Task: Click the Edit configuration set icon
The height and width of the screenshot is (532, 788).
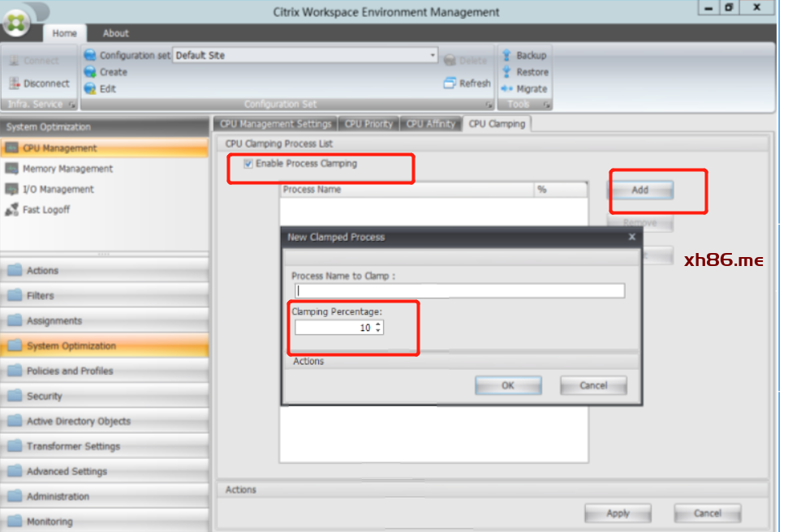Action: (90, 89)
